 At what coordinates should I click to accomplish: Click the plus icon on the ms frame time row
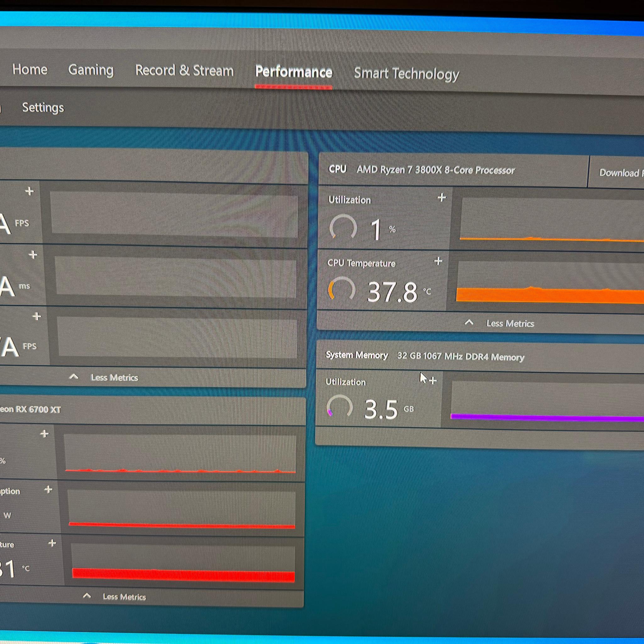coord(33,255)
